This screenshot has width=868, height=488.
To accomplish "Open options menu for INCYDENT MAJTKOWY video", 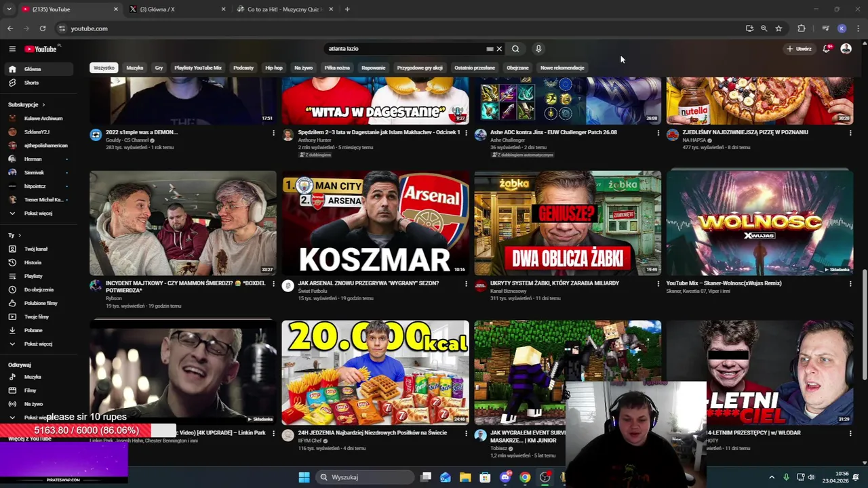I will pos(273,284).
